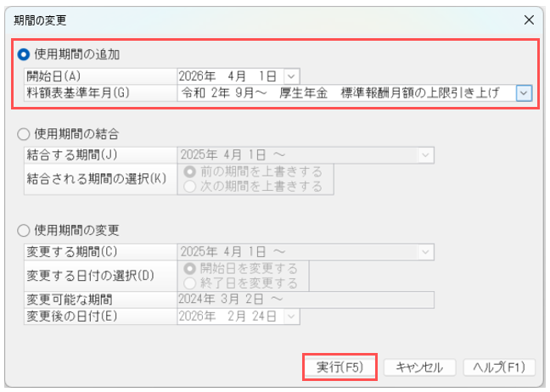Expand the 変更する期間 dropdown arrow

pos(424,252)
